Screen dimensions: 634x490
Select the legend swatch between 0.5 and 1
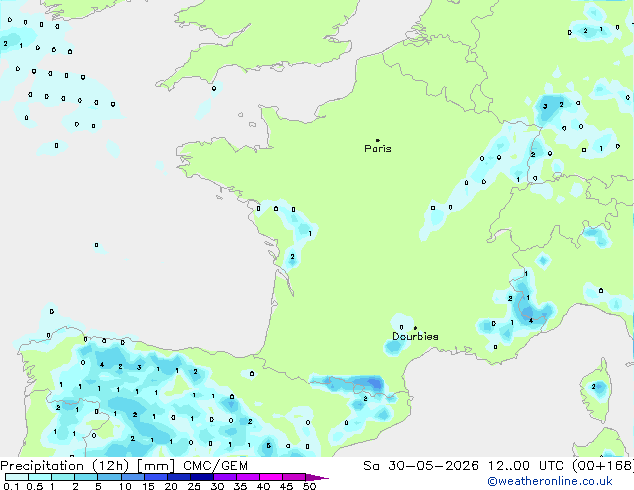point(40,477)
